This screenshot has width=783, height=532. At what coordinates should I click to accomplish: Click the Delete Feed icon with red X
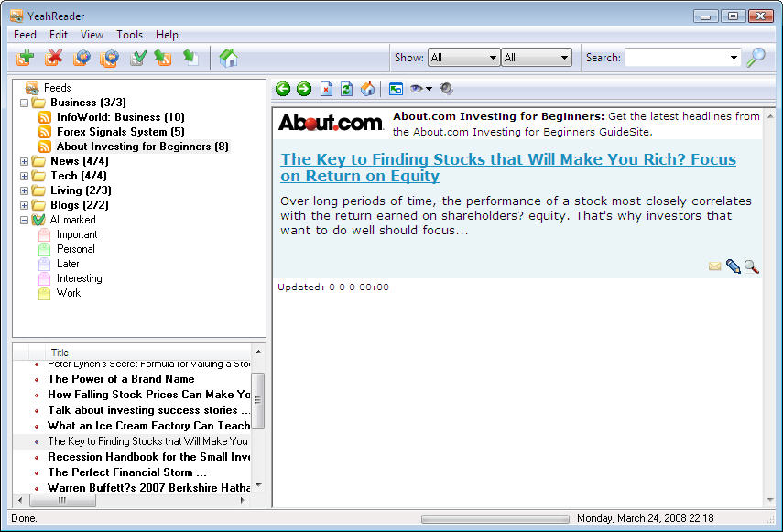pyautogui.click(x=53, y=58)
